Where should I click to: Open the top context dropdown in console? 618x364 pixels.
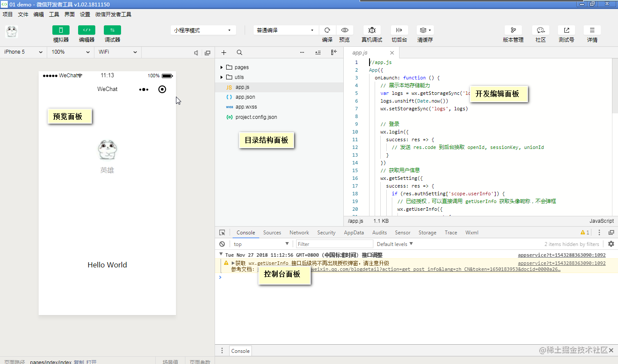point(261,244)
